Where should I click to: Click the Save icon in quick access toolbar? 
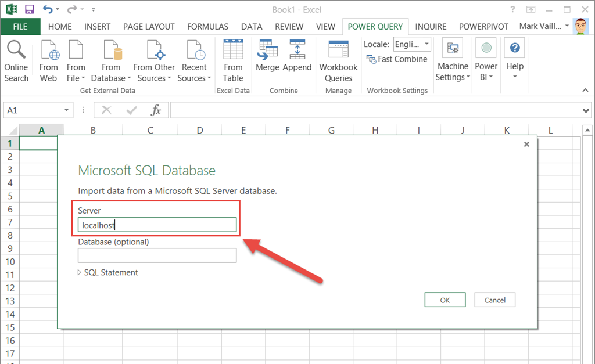[x=29, y=9]
